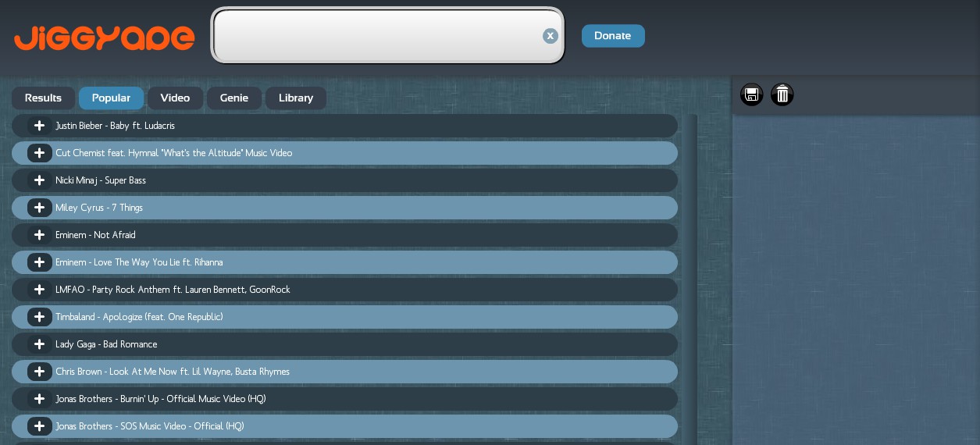
Task: Save the current playlist
Action: pos(752,95)
